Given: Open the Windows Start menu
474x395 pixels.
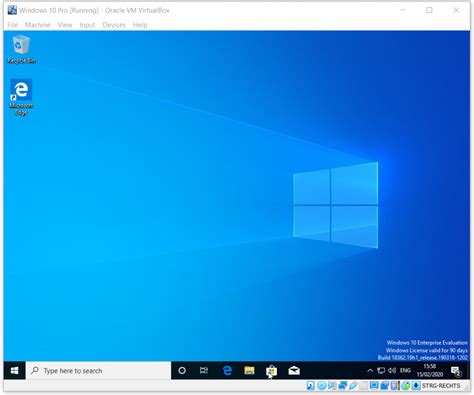Looking at the screenshot, I should click(14, 370).
